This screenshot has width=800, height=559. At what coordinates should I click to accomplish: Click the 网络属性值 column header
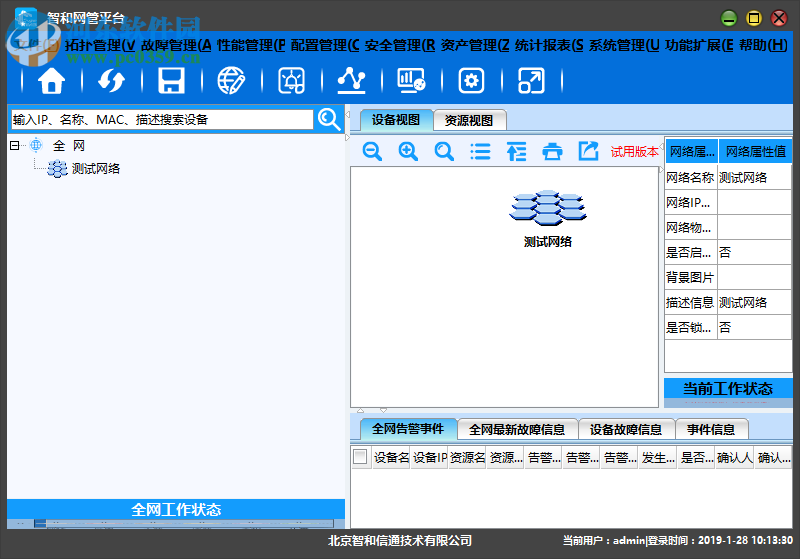click(756, 151)
